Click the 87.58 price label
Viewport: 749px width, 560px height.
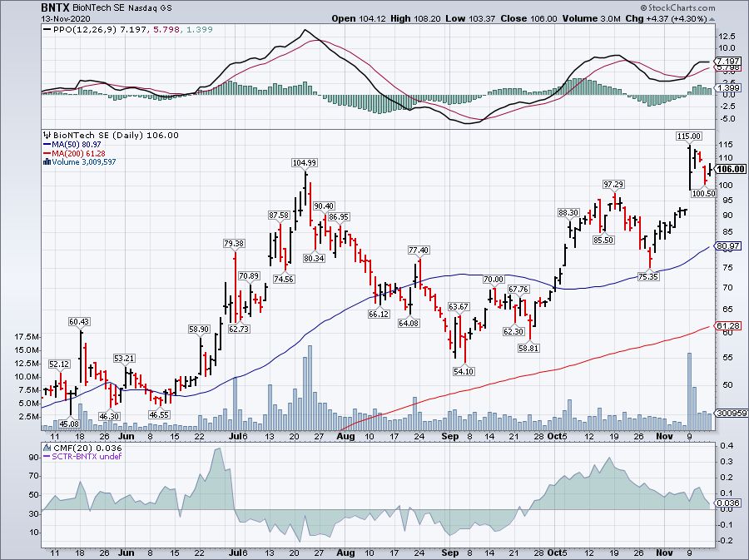point(279,216)
